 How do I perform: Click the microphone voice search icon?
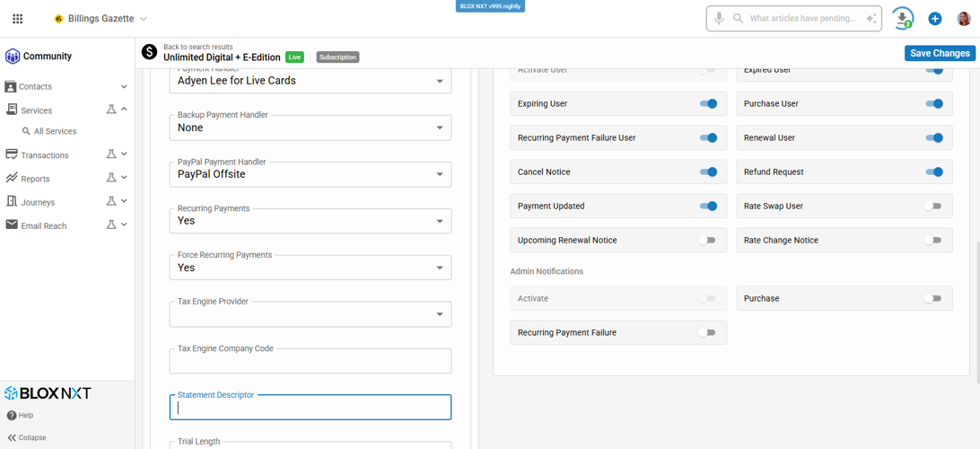point(719,18)
